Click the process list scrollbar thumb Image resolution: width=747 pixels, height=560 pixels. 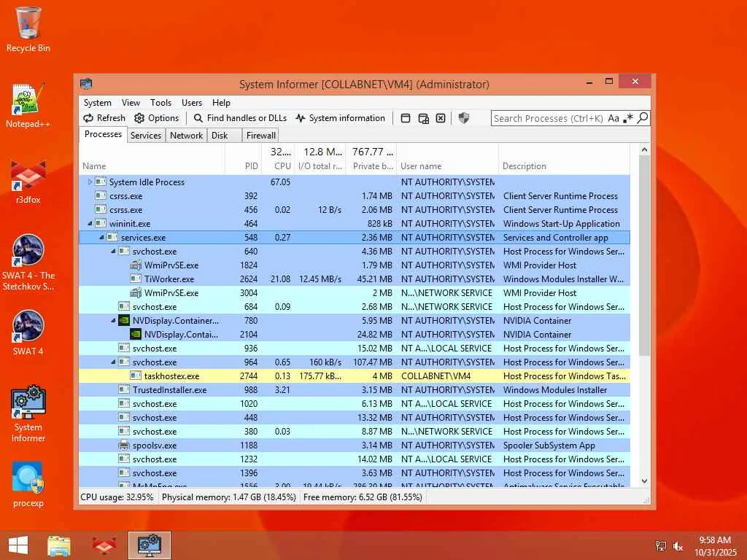(644, 256)
